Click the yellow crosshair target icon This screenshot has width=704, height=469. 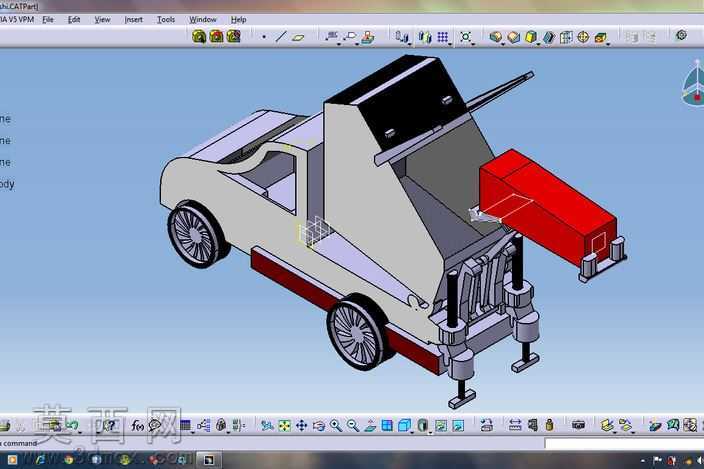click(583, 37)
